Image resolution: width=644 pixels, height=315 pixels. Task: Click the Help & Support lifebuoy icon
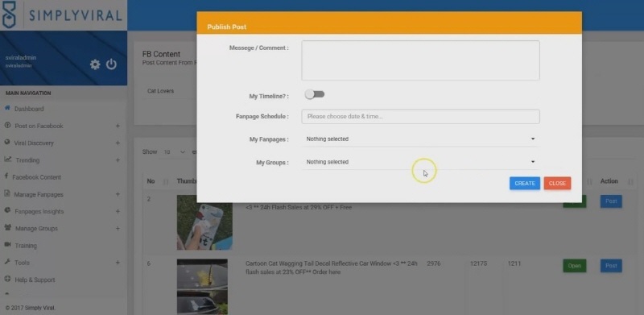point(7,280)
